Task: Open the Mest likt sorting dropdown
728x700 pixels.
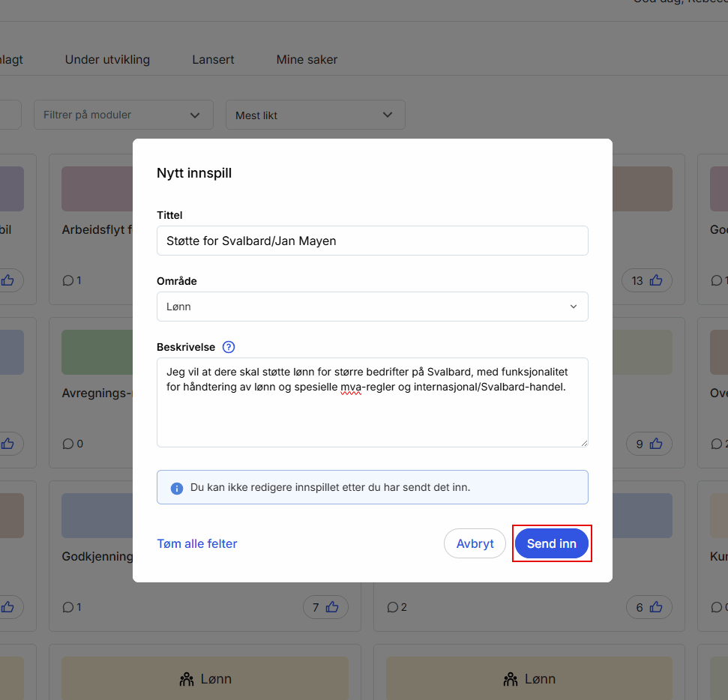Action: [315, 115]
